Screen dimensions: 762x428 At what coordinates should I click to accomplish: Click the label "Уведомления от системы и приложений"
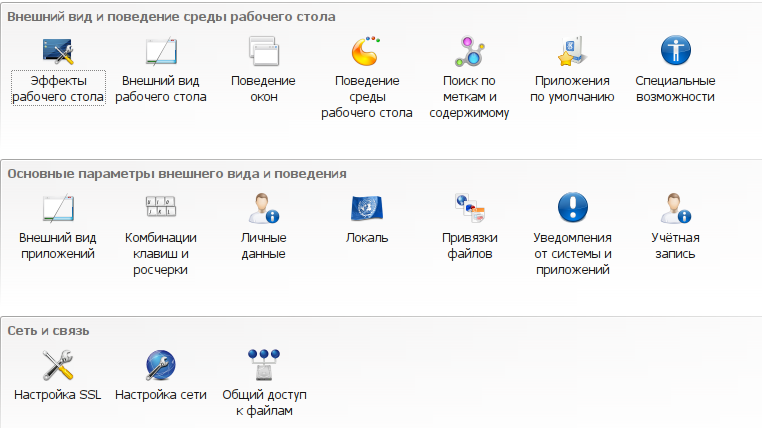pyautogui.click(x=572, y=253)
